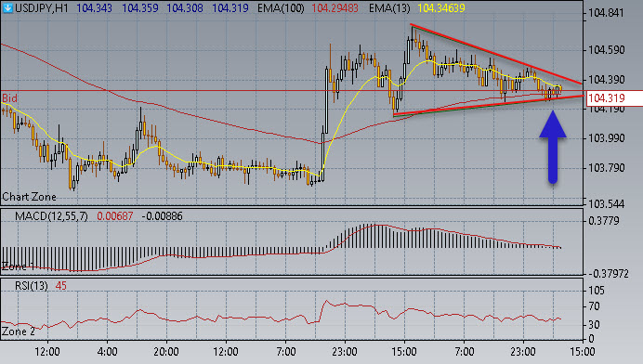Image resolution: width=643 pixels, height=364 pixels.
Task: Select the RSI(13) indicator label
Action: point(32,286)
